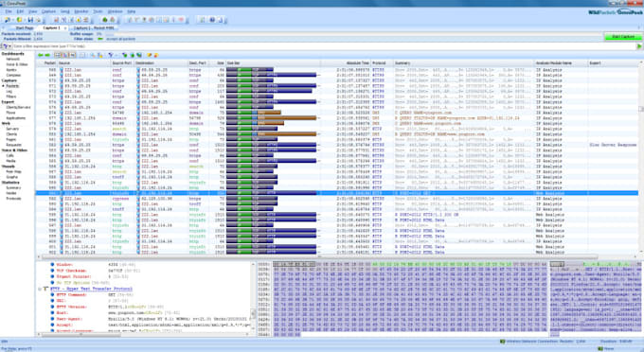Image resolution: width=644 pixels, height=352 pixels.
Task: Click the blue bullet icon beside TCP Checksum
Action: point(52,271)
